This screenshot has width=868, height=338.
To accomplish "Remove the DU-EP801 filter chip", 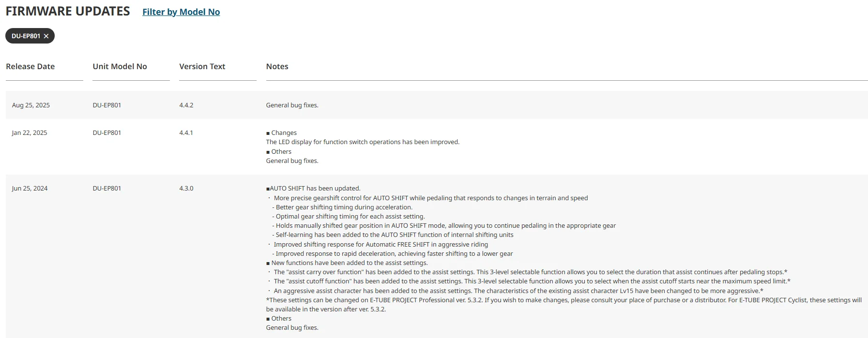I will 46,36.
